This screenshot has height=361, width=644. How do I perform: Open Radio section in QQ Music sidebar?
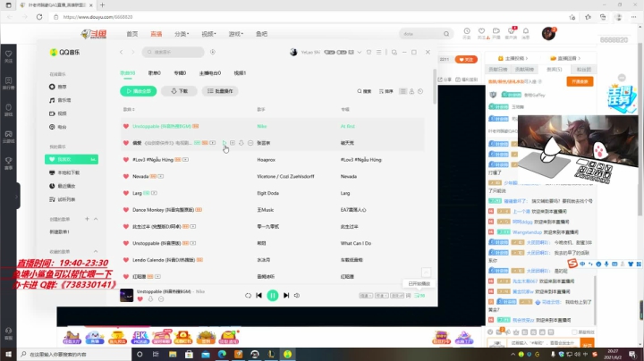click(x=58, y=127)
